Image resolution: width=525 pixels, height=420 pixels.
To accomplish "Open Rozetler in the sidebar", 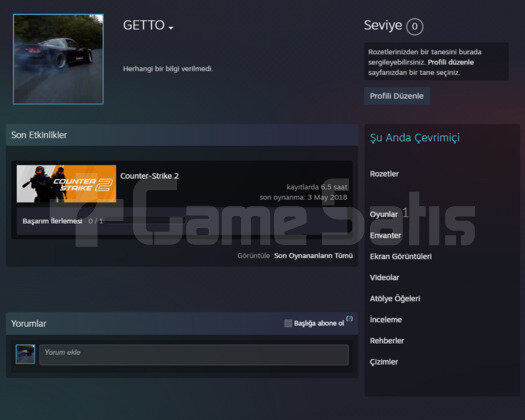I will point(384,174).
